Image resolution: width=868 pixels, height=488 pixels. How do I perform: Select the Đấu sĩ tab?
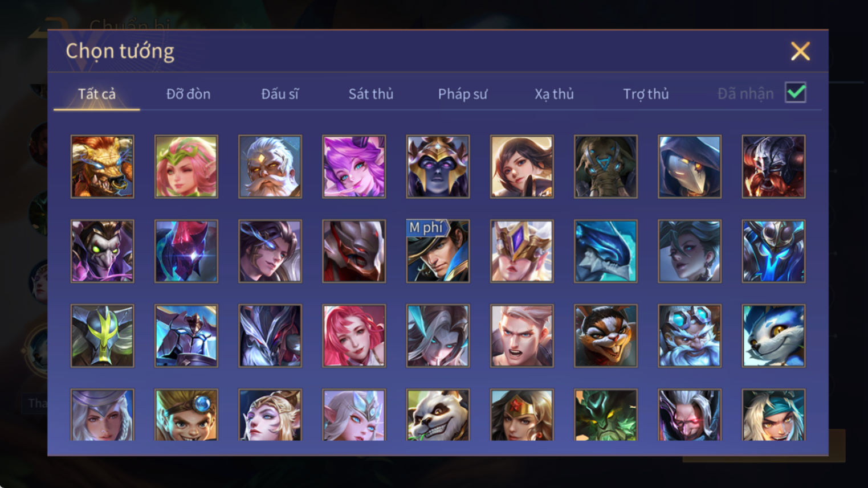pos(280,94)
